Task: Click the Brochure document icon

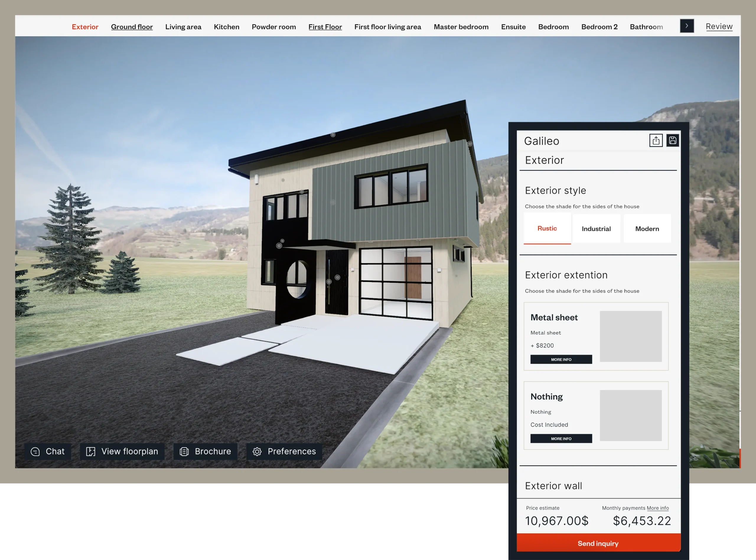Action: [184, 452]
